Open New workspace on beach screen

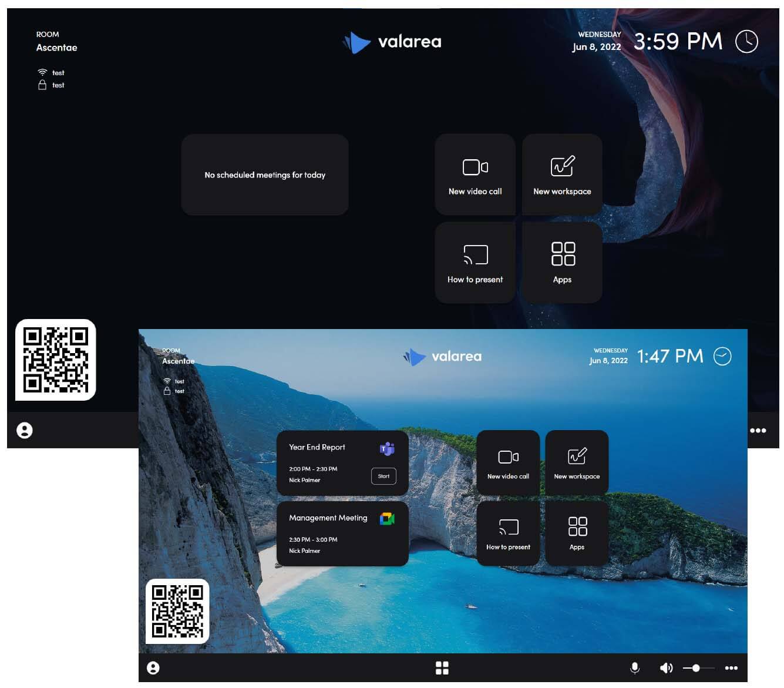577,463
